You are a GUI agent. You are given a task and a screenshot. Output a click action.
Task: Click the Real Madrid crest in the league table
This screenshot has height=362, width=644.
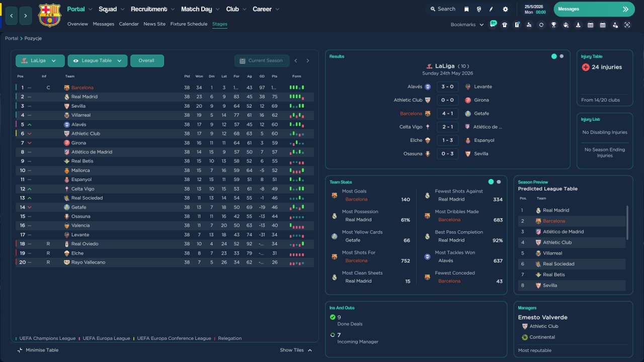pos(66,97)
